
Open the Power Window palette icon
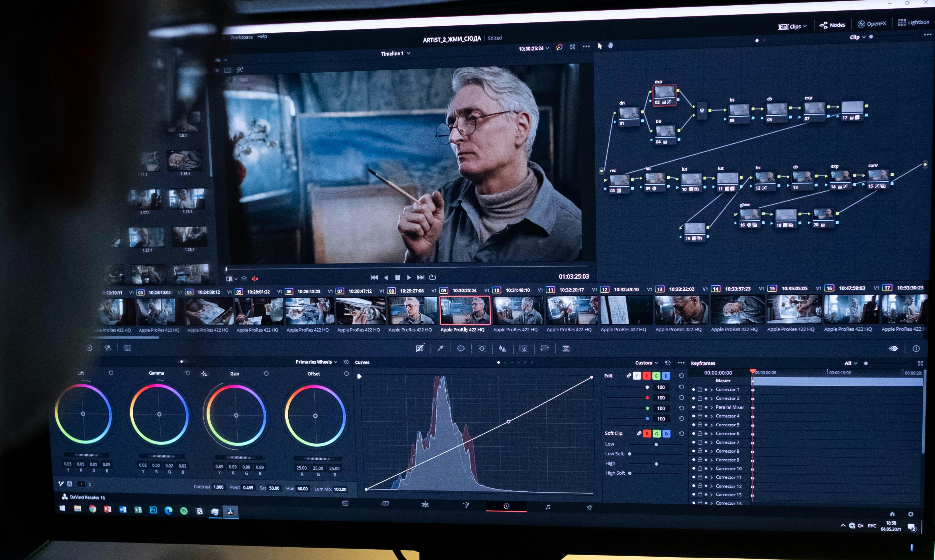(x=461, y=348)
